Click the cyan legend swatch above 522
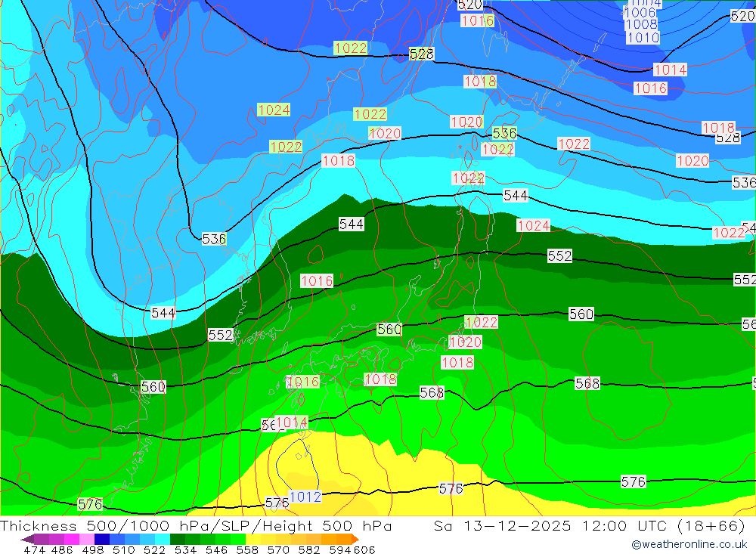This screenshot has height=554, width=756. coord(163,539)
